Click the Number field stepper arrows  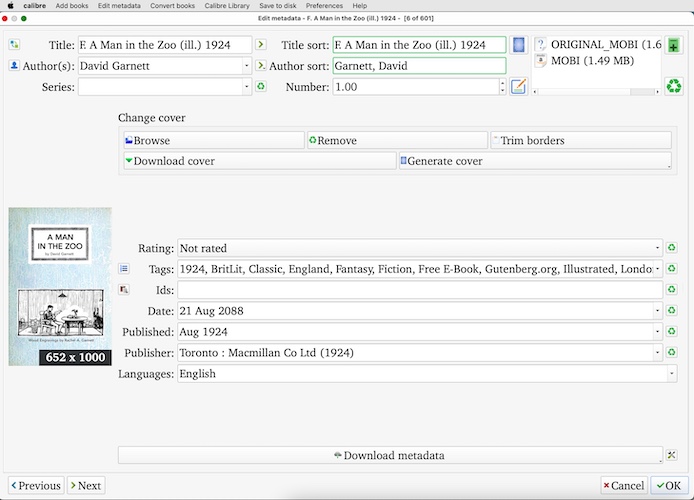(502, 87)
